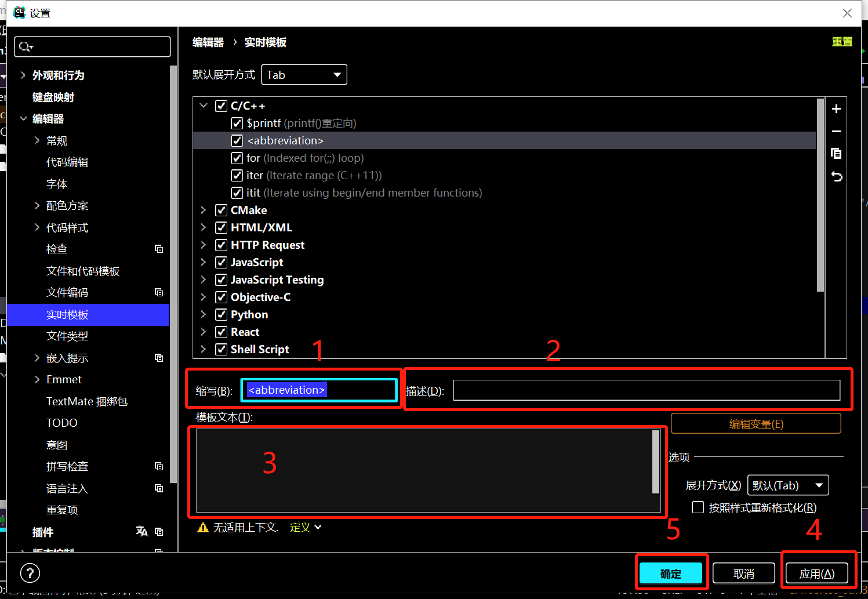Viewport: 868px width, 599px height.
Task: Click the warning icon next to 无适用上下文
Action: tap(203, 527)
